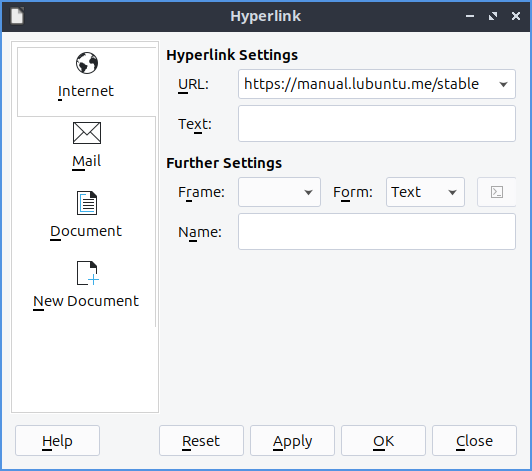Switch to the New Document tab label
This screenshot has width=532, height=471.
pyautogui.click(x=86, y=301)
